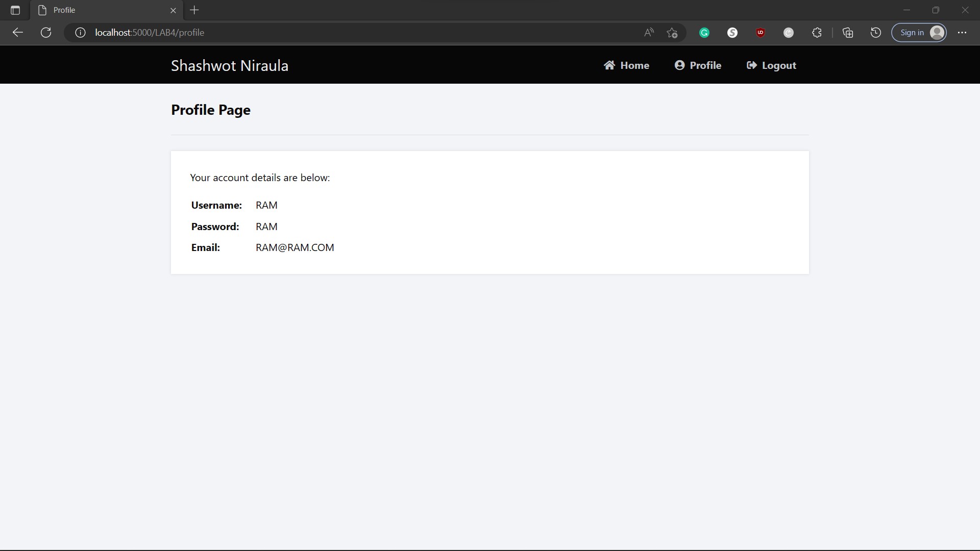980x551 pixels.
Task: Reload the profile page
Action: tap(45, 32)
